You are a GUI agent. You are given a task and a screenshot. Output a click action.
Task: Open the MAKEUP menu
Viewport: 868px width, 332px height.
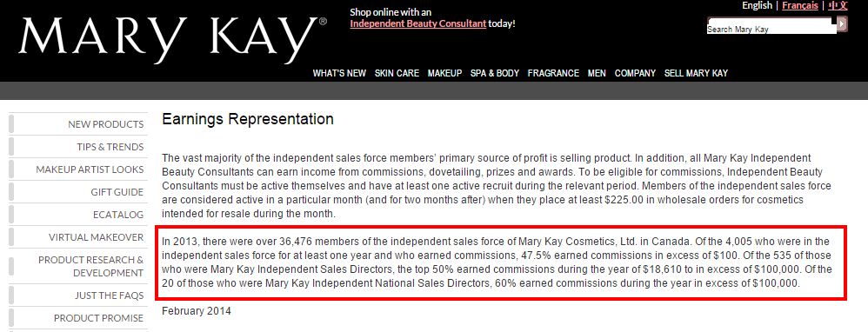click(444, 73)
